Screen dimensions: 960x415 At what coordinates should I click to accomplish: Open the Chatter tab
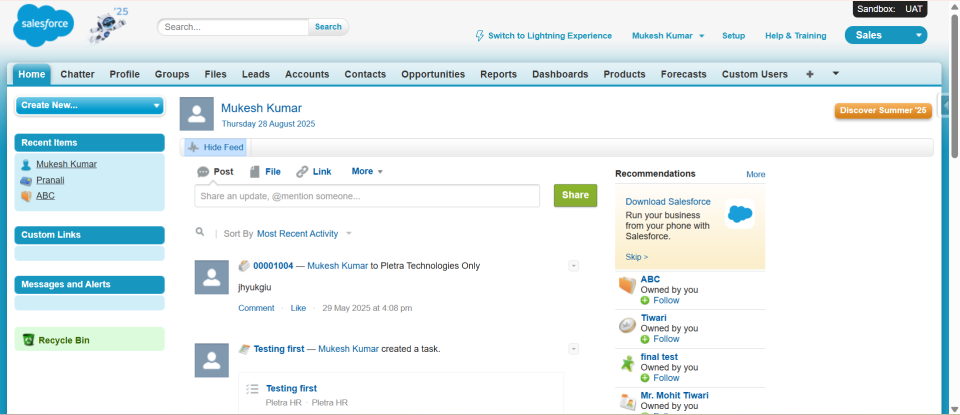[x=77, y=74]
